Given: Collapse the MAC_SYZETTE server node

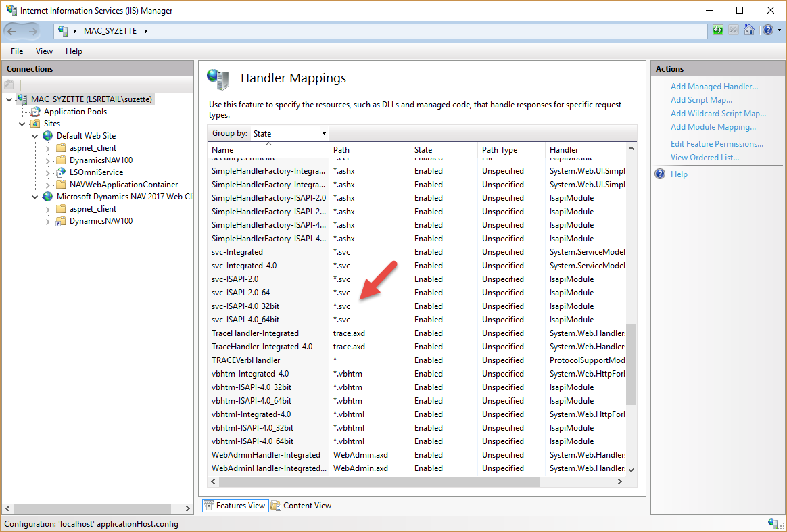Looking at the screenshot, I should coord(9,99).
